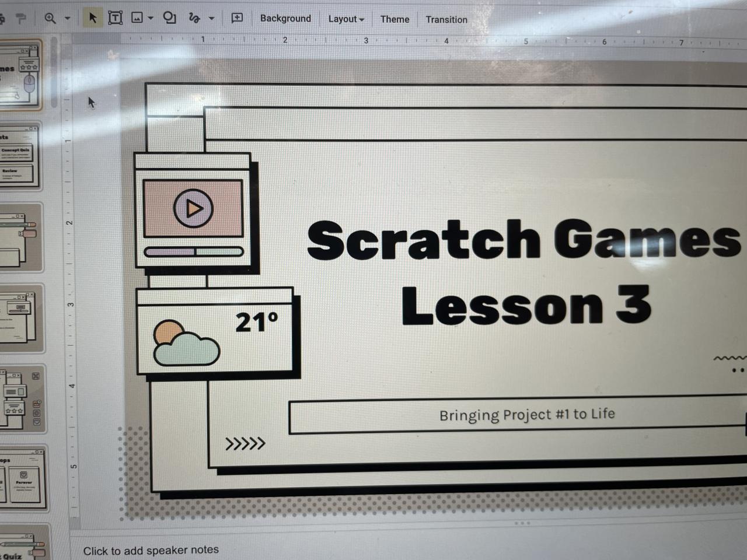Select the Shape tool
The image size is (747, 560).
coord(170,18)
